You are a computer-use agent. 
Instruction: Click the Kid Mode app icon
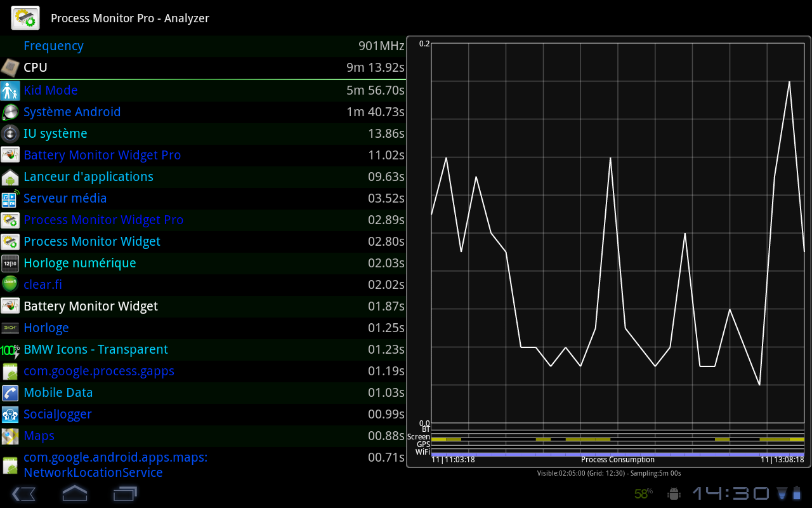(10, 90)
